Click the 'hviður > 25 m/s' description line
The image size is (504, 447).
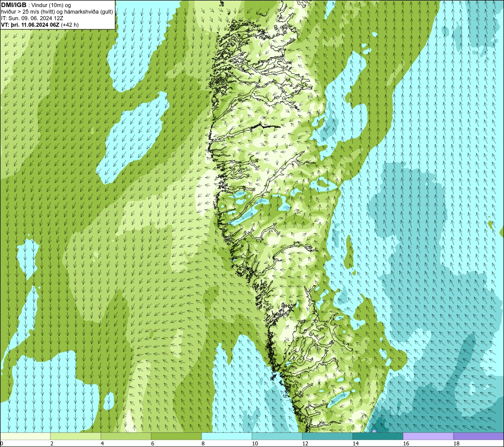(57, 12)
